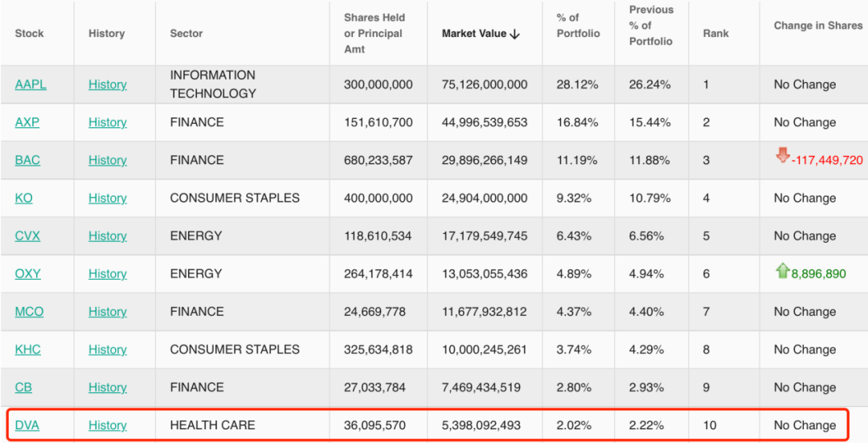
Task: Select the CVX ticker link
Action: [x=27, y=236]
